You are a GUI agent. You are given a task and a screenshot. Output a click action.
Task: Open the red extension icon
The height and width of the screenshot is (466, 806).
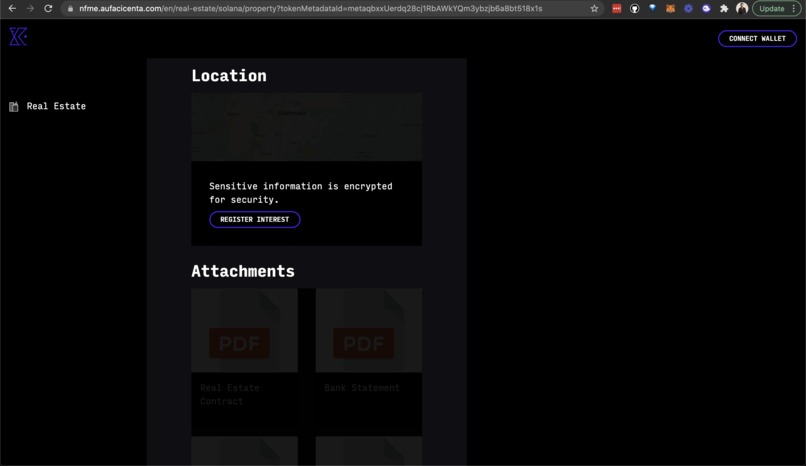[616, 8]
